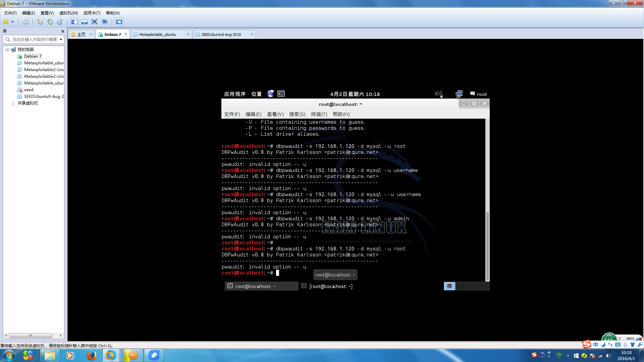Click the library search input field
The width and height of the screenshot is (644, 362).
34,40
